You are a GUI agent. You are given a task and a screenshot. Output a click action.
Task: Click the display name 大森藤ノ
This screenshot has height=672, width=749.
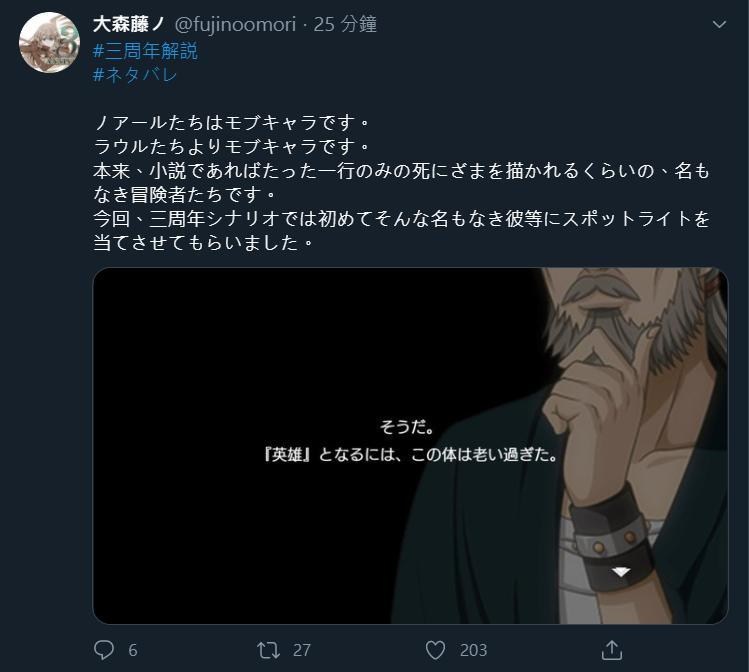coord(129,24)
